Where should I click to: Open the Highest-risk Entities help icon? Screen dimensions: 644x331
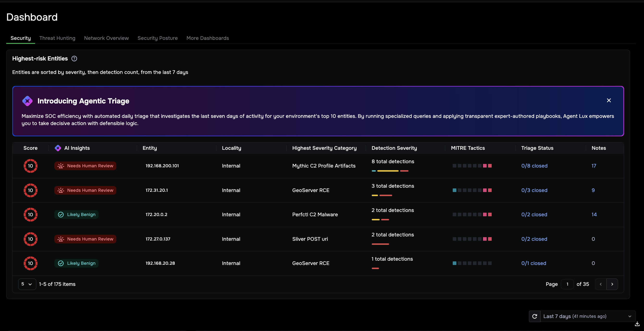point(74,59)
